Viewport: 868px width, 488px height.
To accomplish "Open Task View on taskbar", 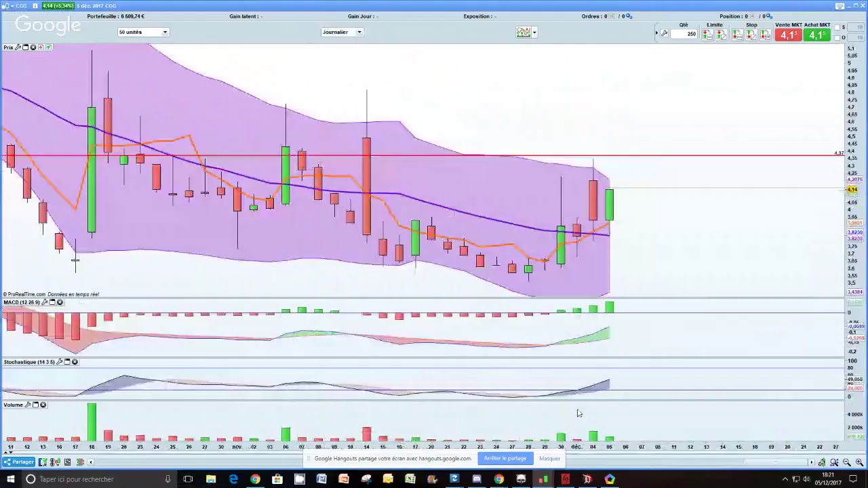I will click(188, 479).
